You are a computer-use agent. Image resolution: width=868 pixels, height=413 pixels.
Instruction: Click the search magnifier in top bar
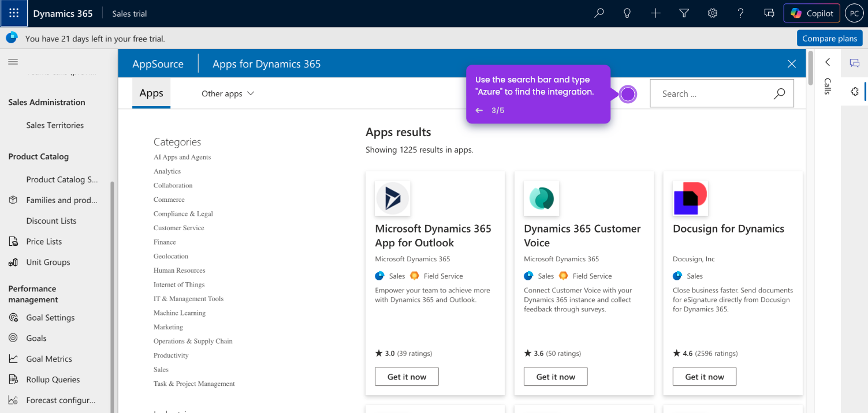click(599, 13)
